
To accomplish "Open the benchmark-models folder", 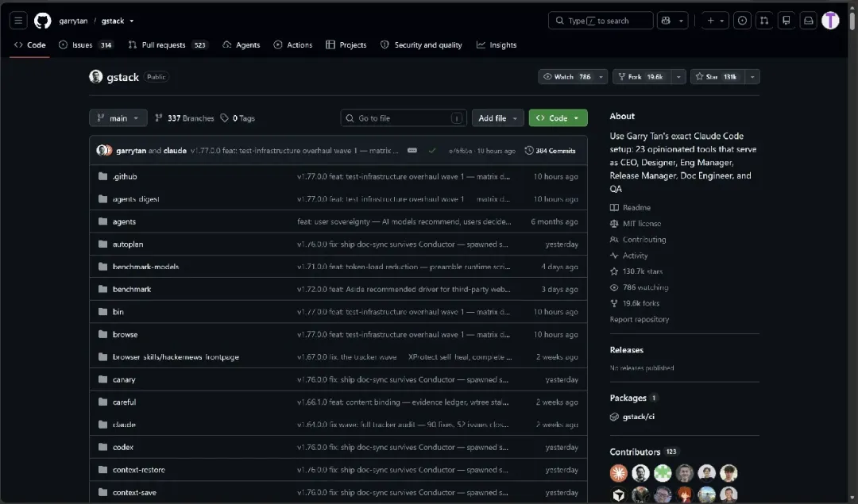I will (145, 267).
